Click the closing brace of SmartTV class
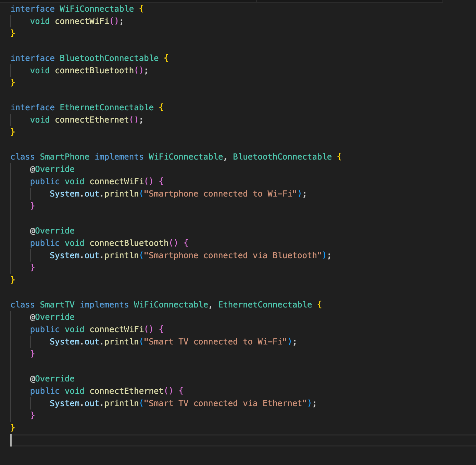 [x=13, y=427]
